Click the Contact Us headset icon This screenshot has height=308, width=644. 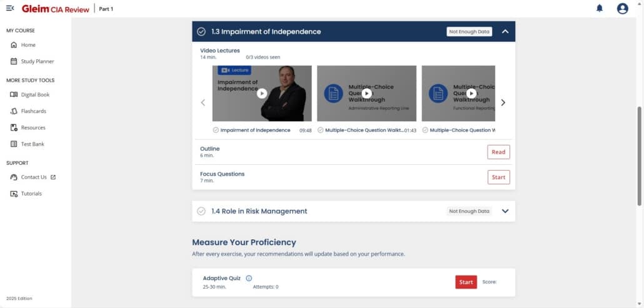[14, 177]
